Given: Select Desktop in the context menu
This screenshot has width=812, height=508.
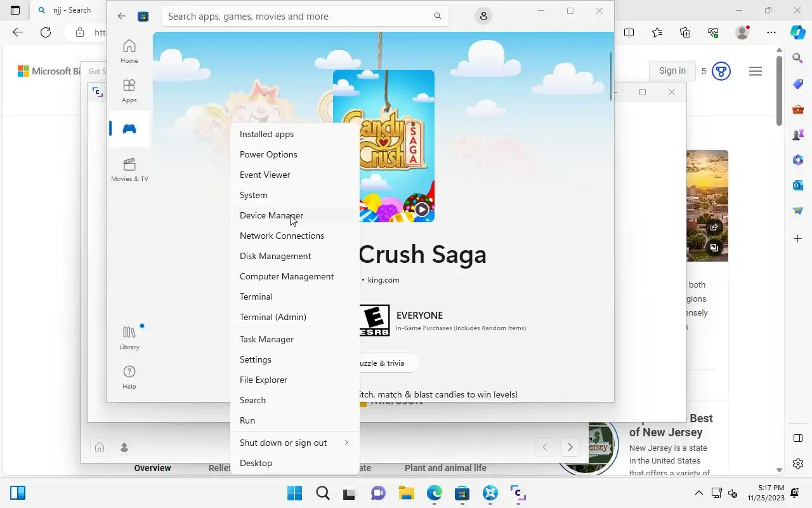Looking at the screenshot, I should coord(295,463).
